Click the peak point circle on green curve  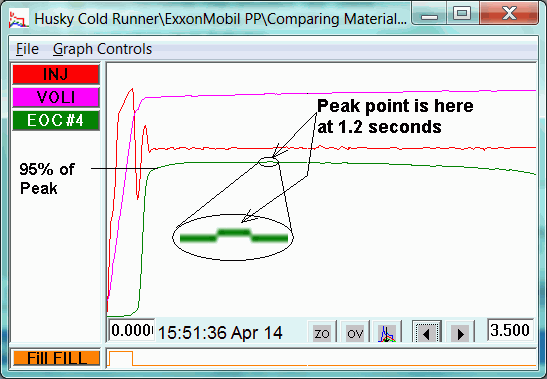point(268,162)
